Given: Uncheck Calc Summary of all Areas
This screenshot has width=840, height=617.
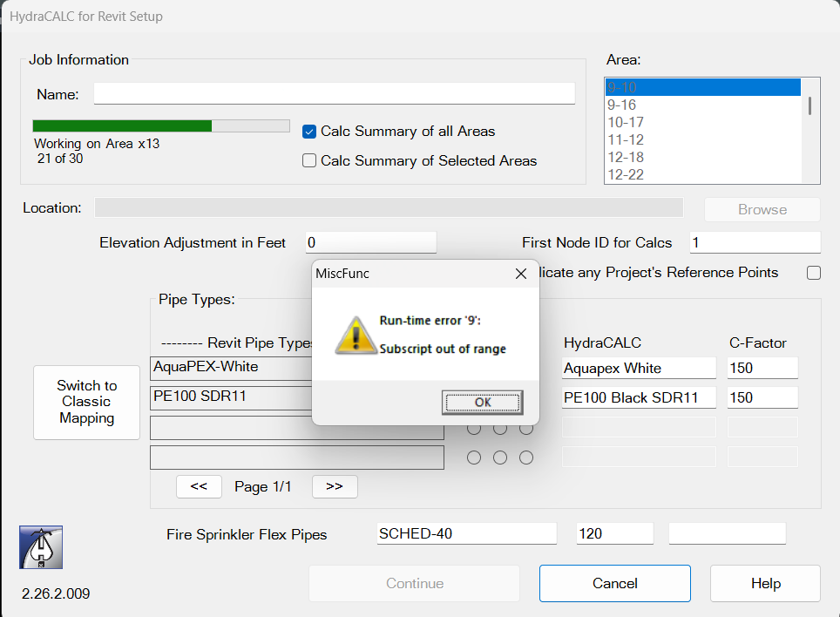Looking at the screenshot, I should (x=308, y=132).
